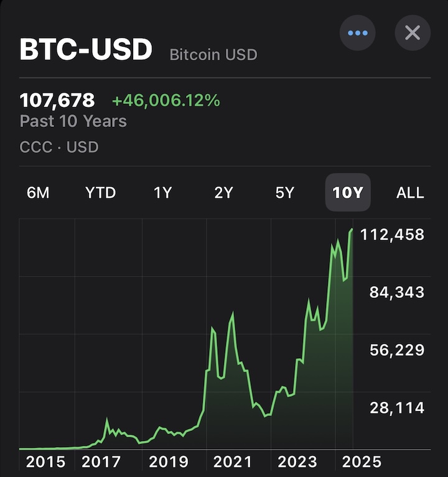448x477 pixels.
Task: Tap the BTC-USD ticker title
Action: pos(86,50)
